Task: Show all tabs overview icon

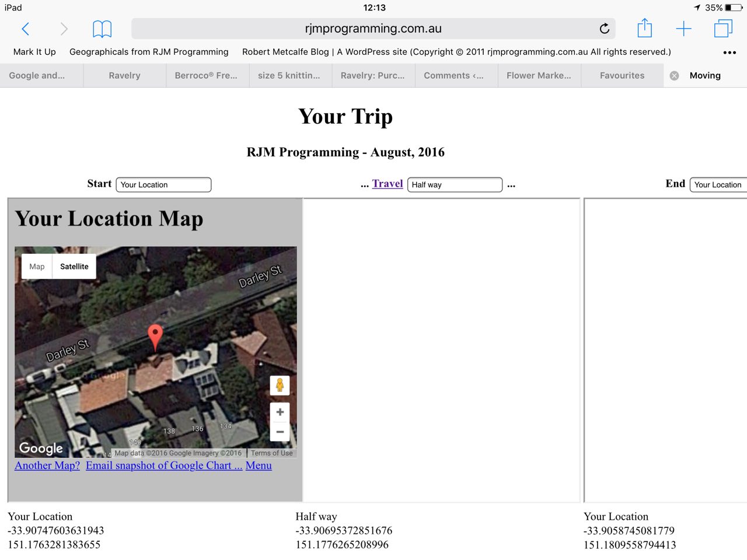Action: [x=723, y=28]
